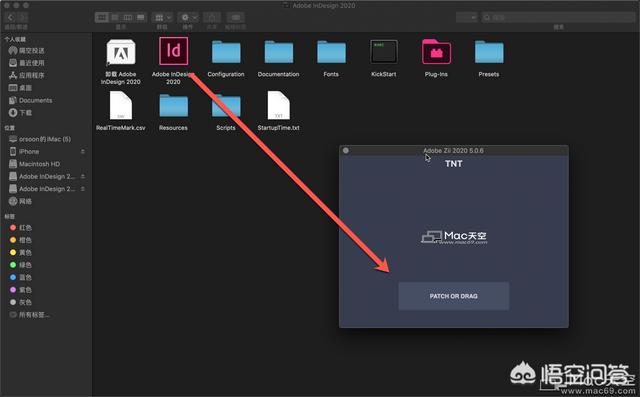Go forward in Finder history

tap(22, 17)
